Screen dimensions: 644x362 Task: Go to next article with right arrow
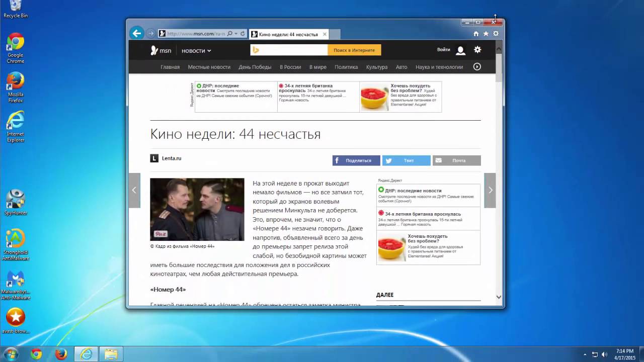click(x=490, y=190)
